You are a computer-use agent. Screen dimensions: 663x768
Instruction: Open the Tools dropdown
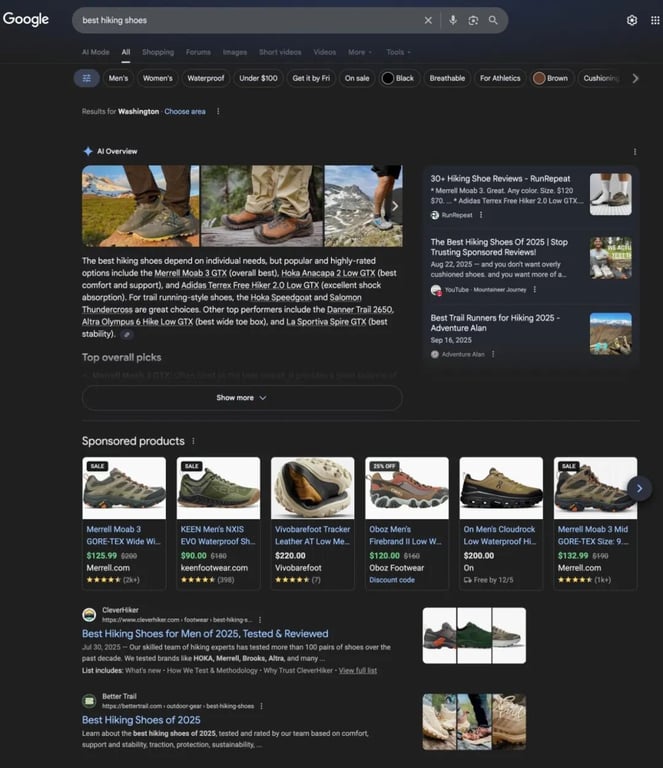point(399,52)
